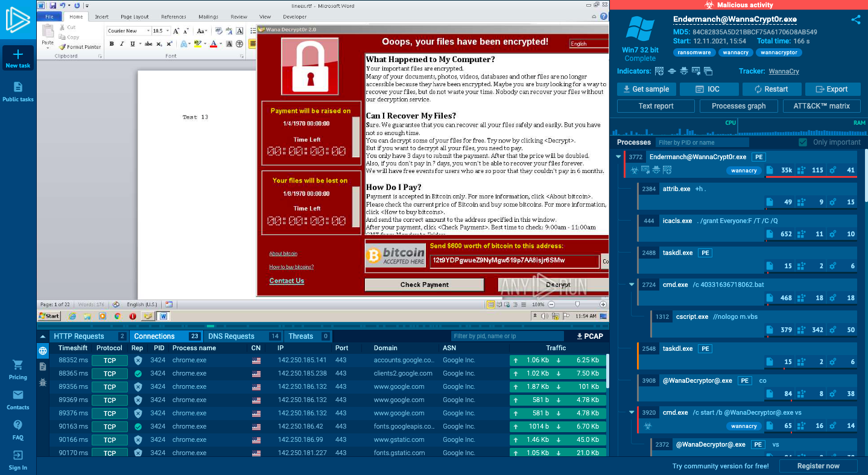This screenshot has width=868, height=475.
Task: Open Chrome from the VM taskbar
Action: click(118, 316)
